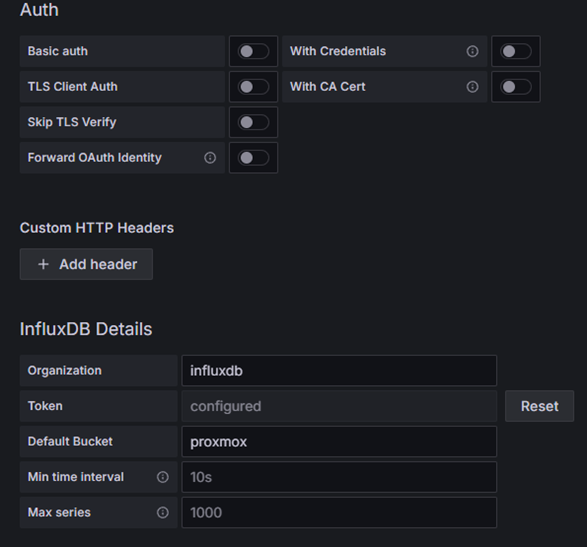587x547 pixels.
Task: Add a custom HTTP header
Action: coord(86,264)
